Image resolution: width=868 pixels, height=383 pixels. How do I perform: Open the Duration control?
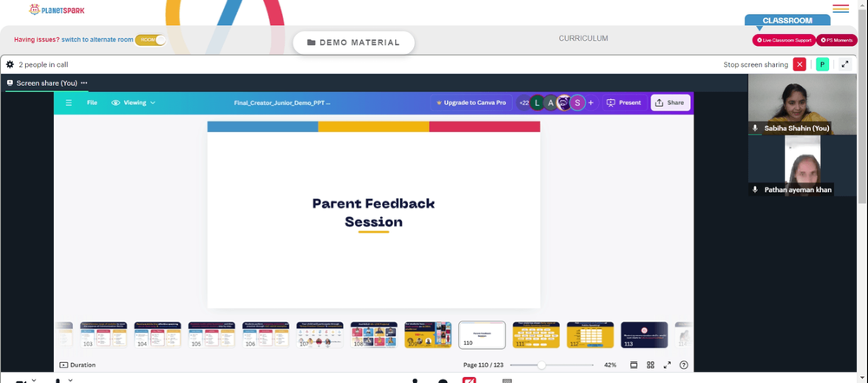tap(77, 365)
